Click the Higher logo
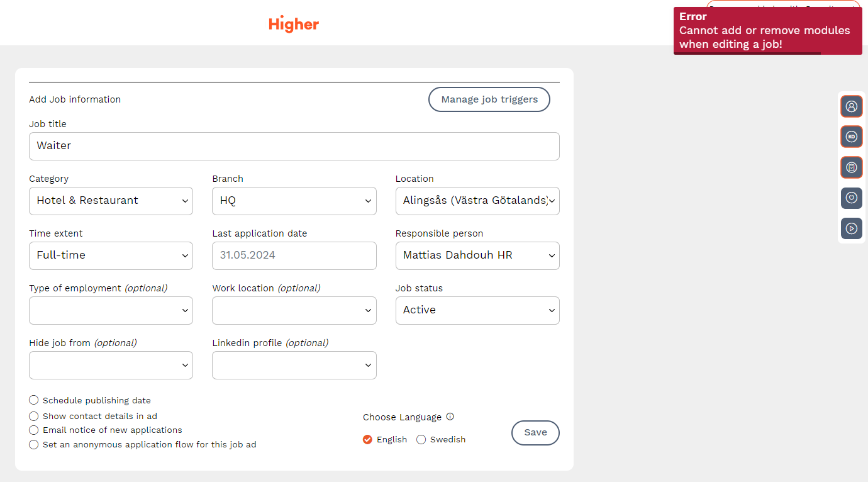 click(294, 25)
